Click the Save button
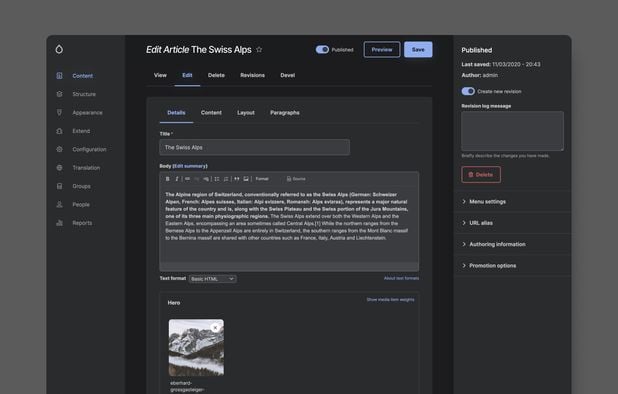This screenshot has width=618, height=394. pyautogui.click(x=418, y=50)
